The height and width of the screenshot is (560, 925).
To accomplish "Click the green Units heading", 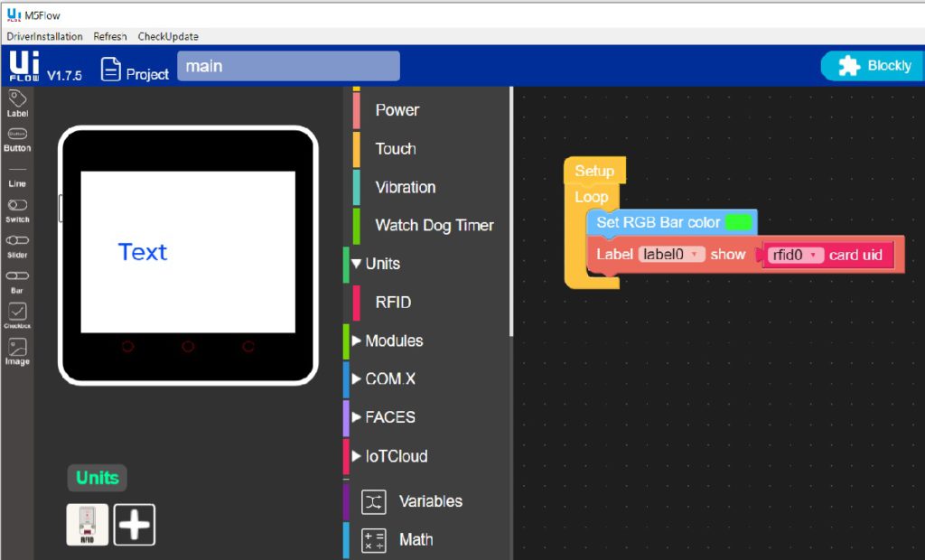I will point(98,478).
